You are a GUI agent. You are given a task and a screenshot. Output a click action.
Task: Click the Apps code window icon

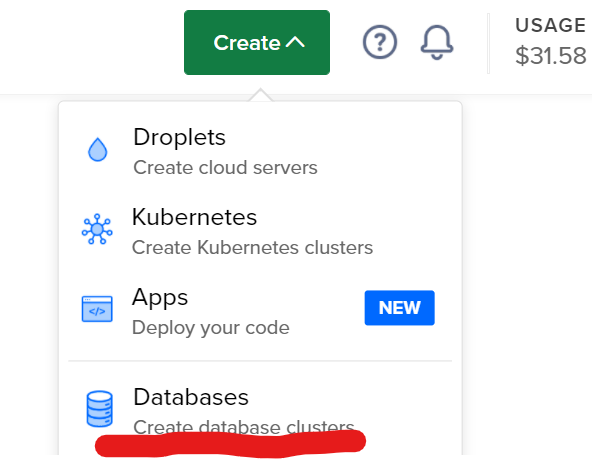tap(97, 309)
